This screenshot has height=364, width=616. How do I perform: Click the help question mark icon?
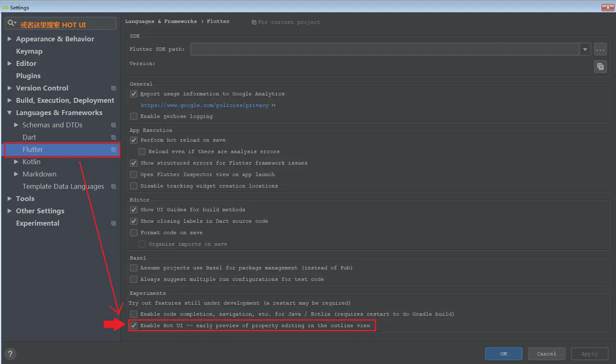tap(10, 354)
